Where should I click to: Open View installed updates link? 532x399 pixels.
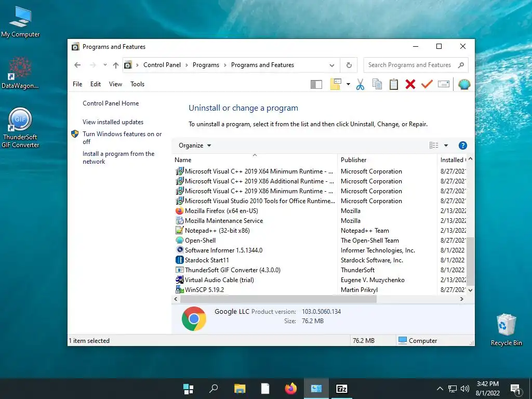coord(113,122)
